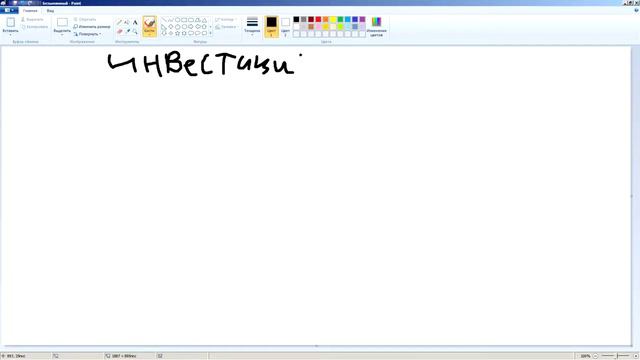Choose the straight Line shape
640x360 pixels.
click(x=164, y=20)
